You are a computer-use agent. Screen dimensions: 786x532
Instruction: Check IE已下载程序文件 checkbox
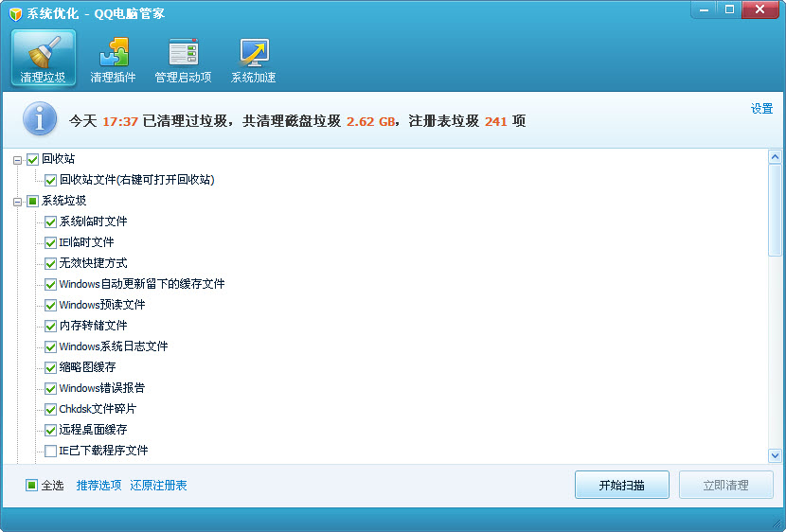click(x=50, y=451)
